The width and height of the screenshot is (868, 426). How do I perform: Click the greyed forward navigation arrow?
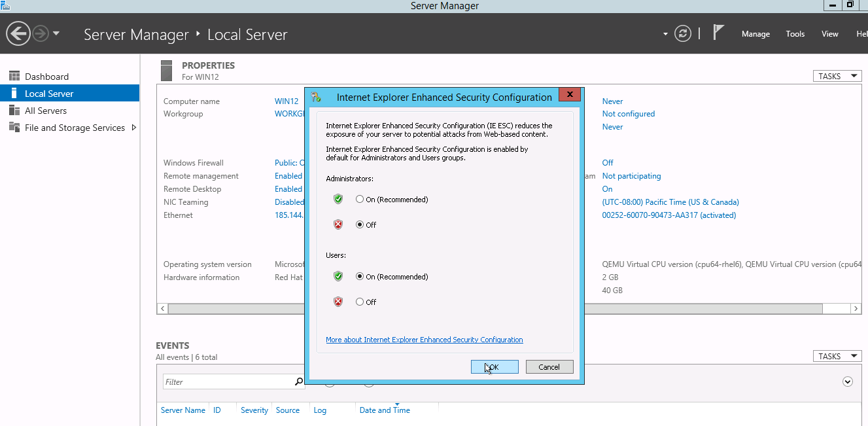tap(41, 33)
